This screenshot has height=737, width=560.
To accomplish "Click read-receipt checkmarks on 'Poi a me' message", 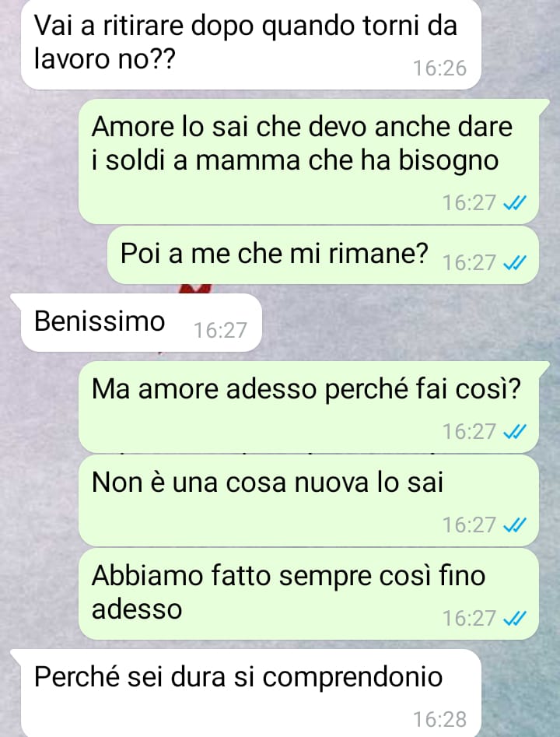I will point(514,263).
